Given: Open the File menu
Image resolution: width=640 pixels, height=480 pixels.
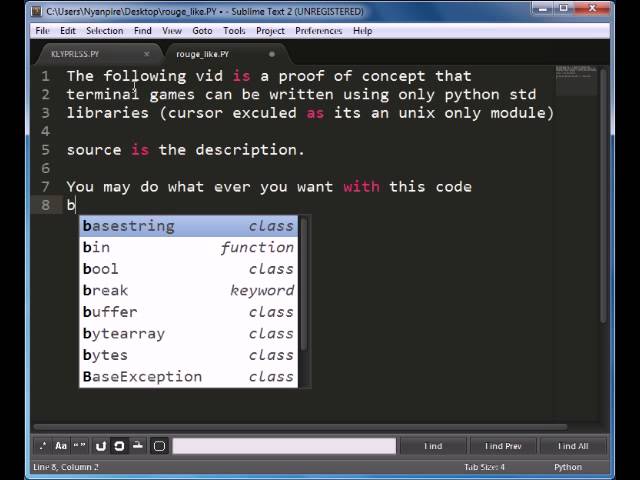Looking at the screenshot, I should (42, 31).
